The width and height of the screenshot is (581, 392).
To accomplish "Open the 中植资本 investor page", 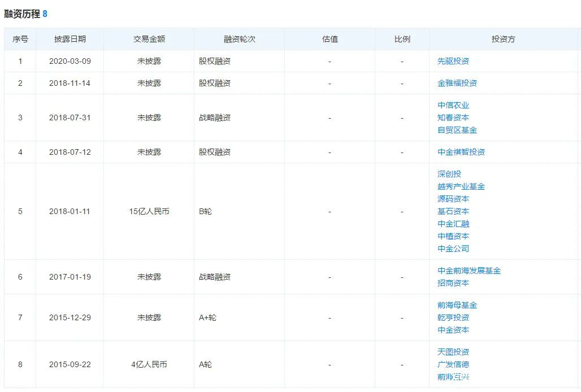I will (453, 236).
